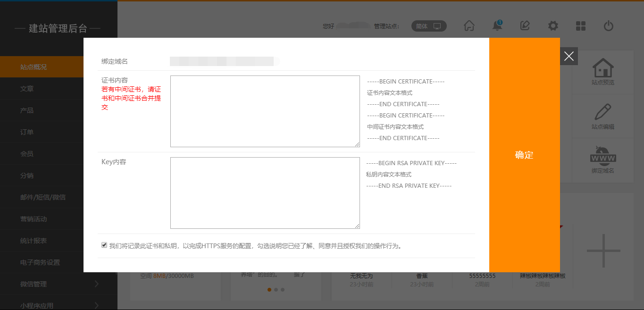Toggle the 简体 language display switch
Screen dimensions: 644x310
pos(429,26)
